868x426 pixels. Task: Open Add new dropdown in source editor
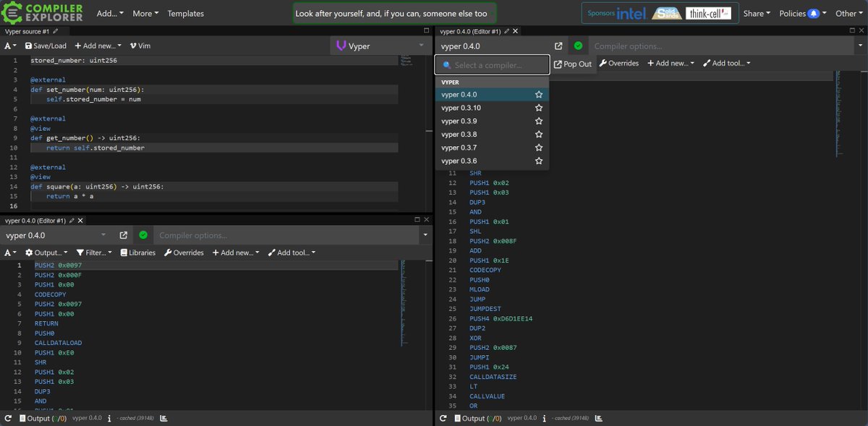pos(98,46)
